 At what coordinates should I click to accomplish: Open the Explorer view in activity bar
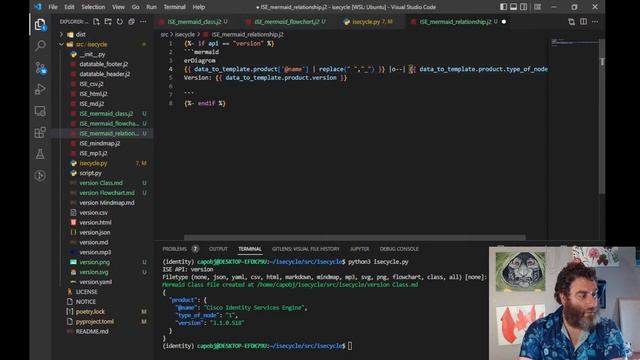pyautogui.click(x=40, y=25)
